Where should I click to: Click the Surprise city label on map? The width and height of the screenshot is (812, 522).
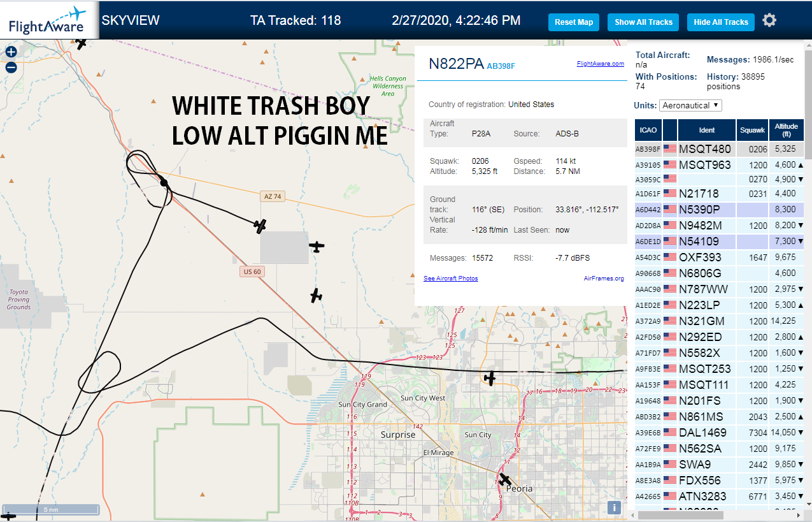pyautogui.click(x=398, y=435)
